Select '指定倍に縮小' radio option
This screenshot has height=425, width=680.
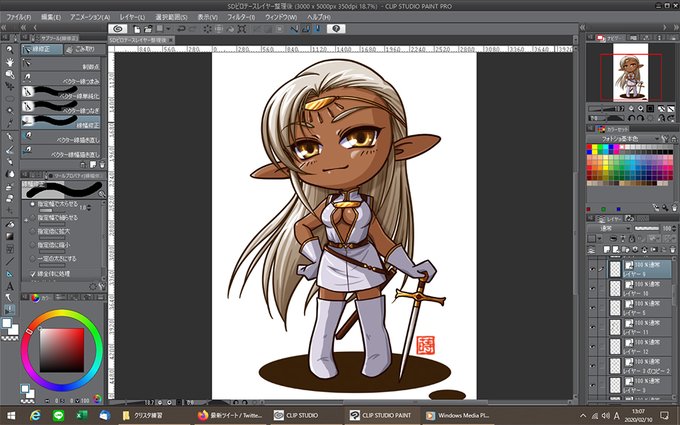click(x=33, y=245)
